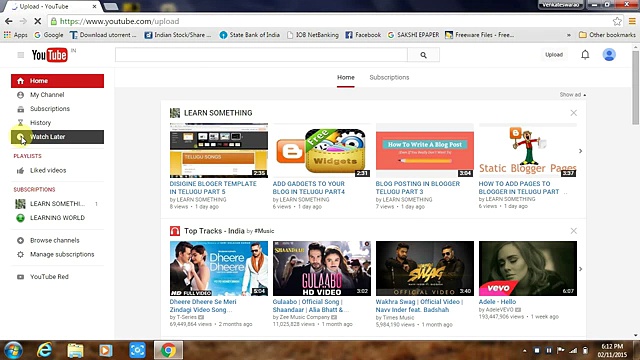
Task: Open Apps bookmarks shortcut
Action: [x=16, y=35]
